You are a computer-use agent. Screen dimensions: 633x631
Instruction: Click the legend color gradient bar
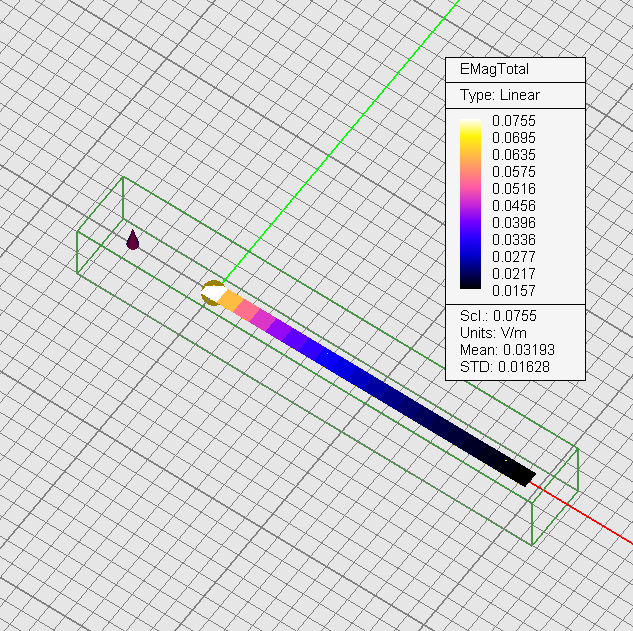coord(470,206)
